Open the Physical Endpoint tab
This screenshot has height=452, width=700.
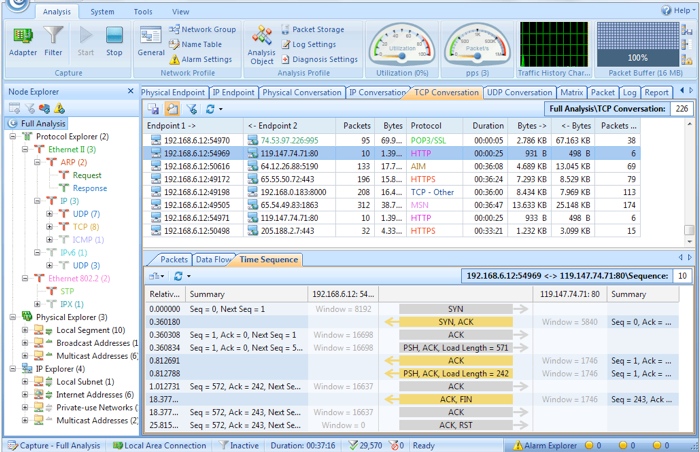(x=173, y=92)
